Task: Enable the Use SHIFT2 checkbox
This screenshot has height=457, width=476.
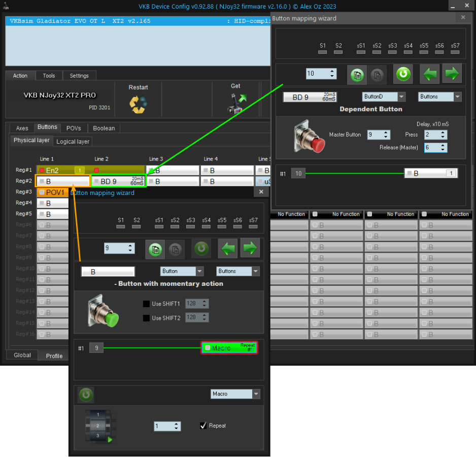Action: (146, 318)
